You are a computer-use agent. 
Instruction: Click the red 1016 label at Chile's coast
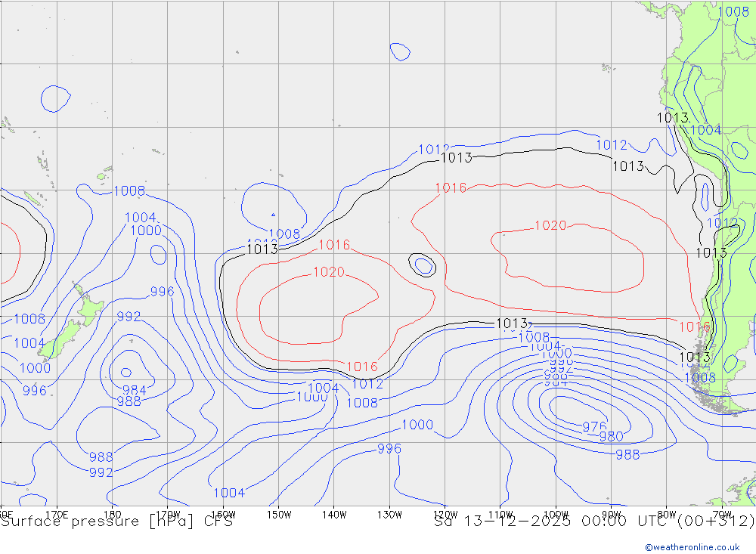click(694, 327)
